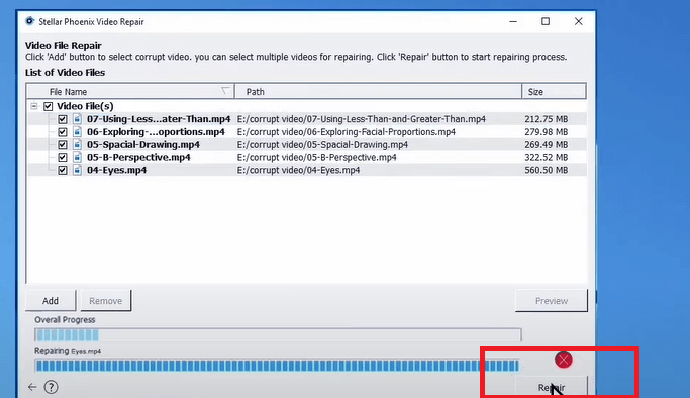Click the Path column header
690x398 pixels.
(378, 92)
